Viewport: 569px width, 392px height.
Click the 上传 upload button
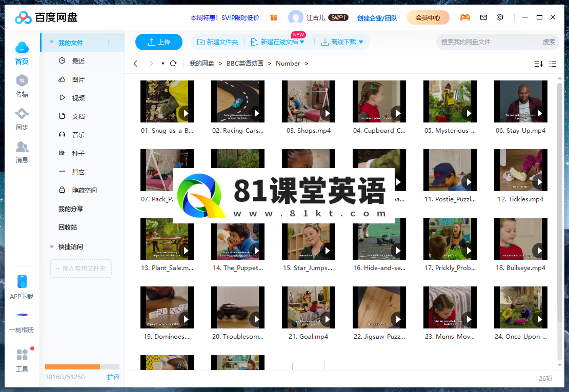[x=159, y=42]
